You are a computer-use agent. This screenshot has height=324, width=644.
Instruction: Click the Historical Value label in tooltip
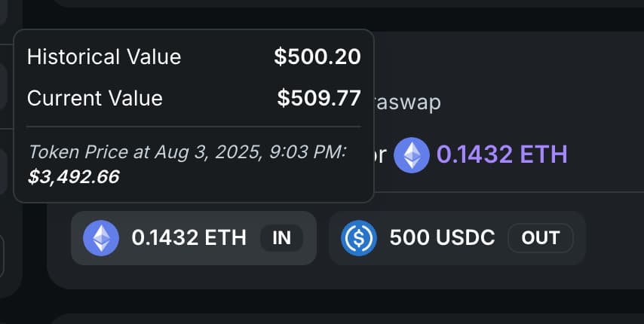tap(104, 57)
